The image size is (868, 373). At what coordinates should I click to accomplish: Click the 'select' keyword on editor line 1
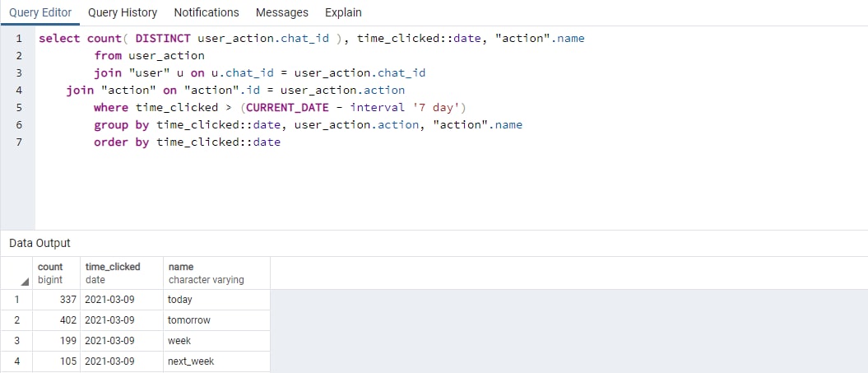coord(59,38)
